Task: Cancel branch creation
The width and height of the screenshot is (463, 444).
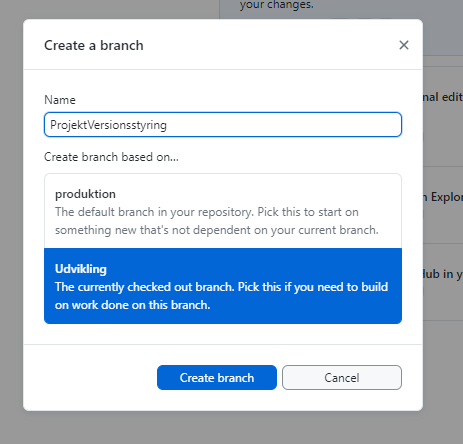Action: [x=342, y=377]
